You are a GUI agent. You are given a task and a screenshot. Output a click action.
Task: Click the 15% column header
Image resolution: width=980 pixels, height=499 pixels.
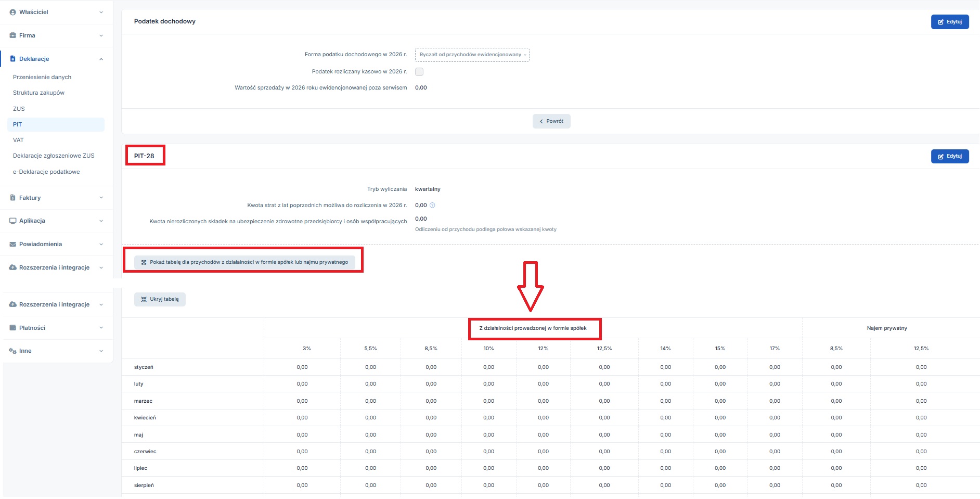pos(720,348)
